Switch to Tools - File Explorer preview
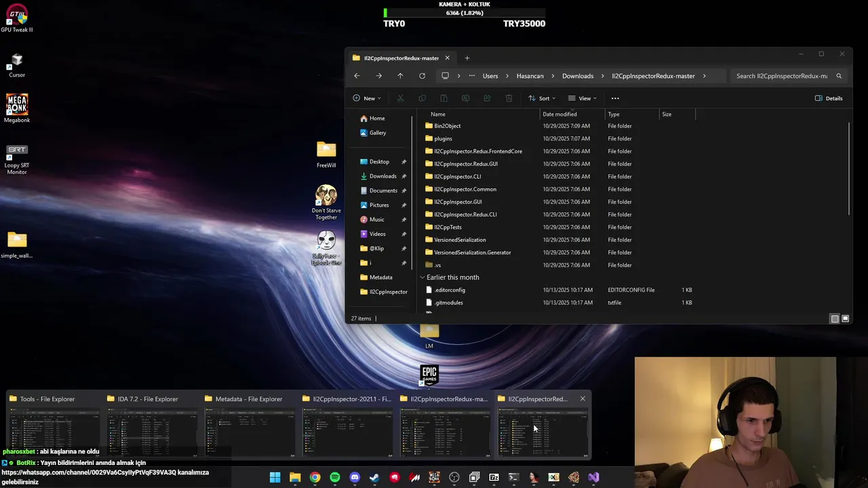The width and height of the screenshot is (868, 488). 54,424
